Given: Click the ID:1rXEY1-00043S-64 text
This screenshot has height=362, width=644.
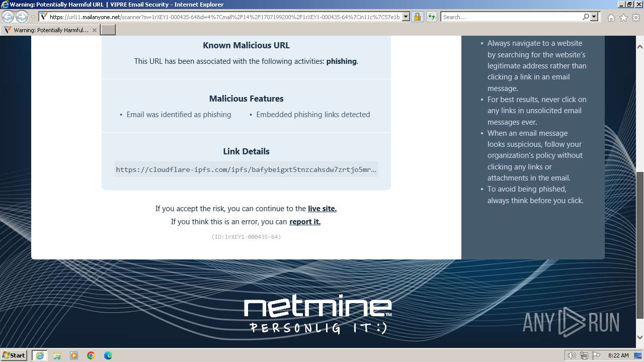Looking at the screenshot, I should click(246, 237).
